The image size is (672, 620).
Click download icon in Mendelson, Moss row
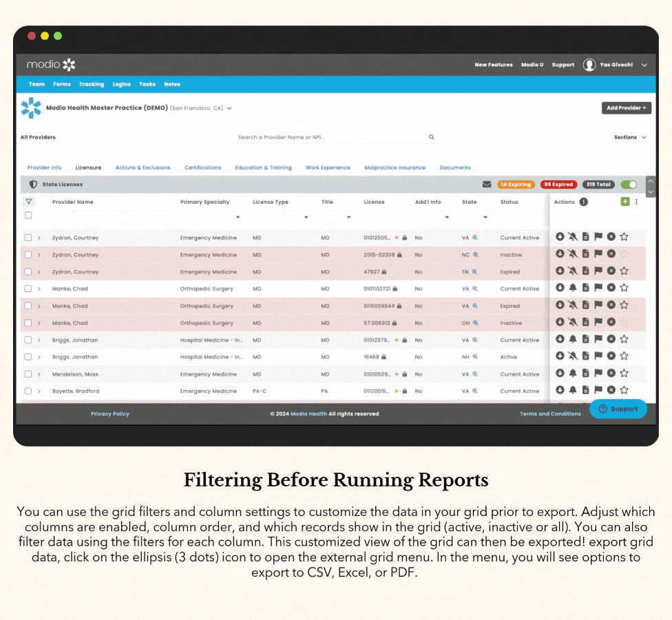click(560, 373)
